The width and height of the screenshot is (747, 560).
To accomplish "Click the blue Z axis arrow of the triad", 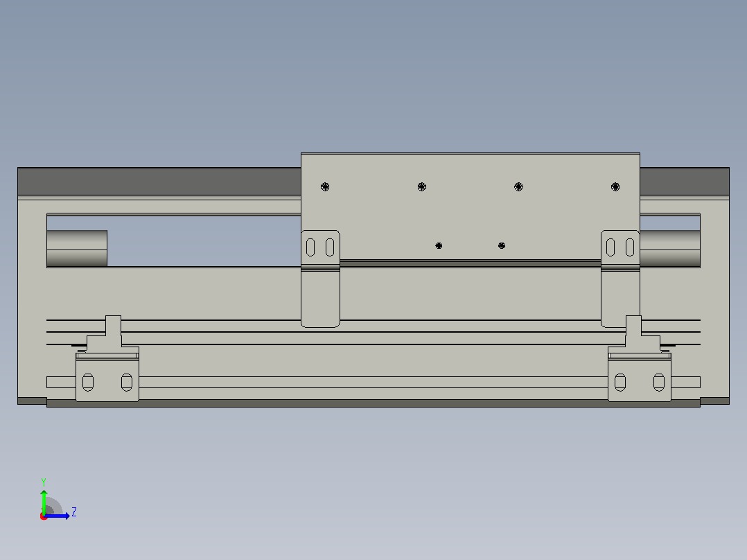I will [57, 516].
